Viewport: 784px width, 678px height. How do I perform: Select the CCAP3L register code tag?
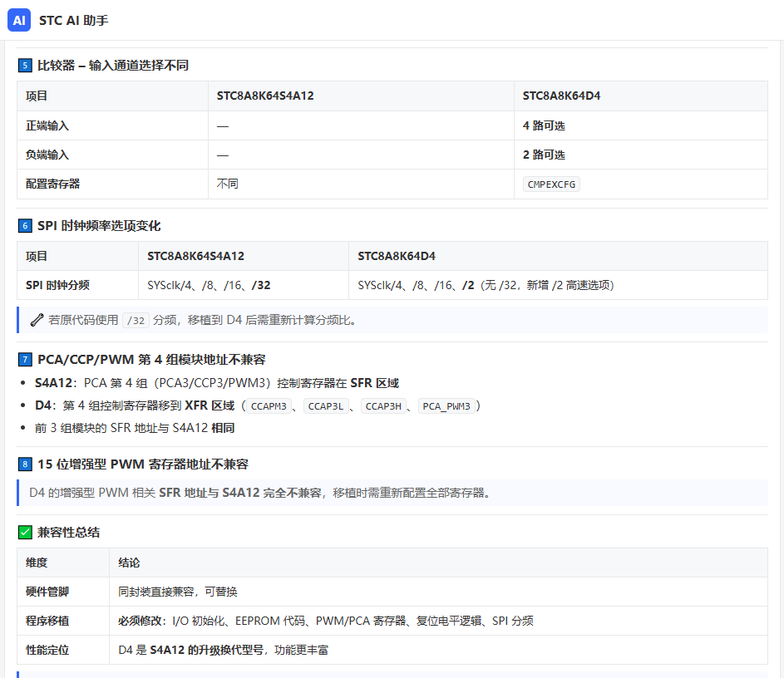326,406
